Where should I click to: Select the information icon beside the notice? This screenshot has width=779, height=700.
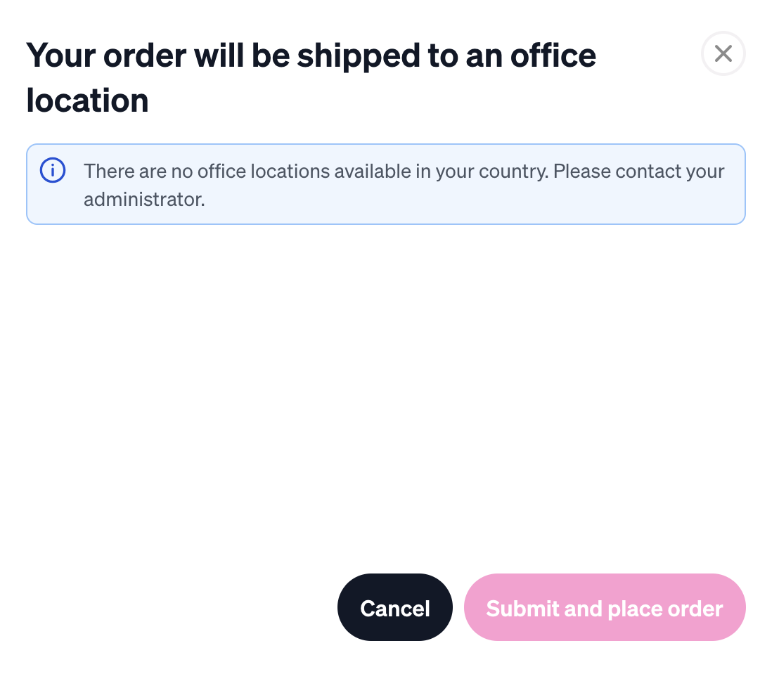point(53,170)
